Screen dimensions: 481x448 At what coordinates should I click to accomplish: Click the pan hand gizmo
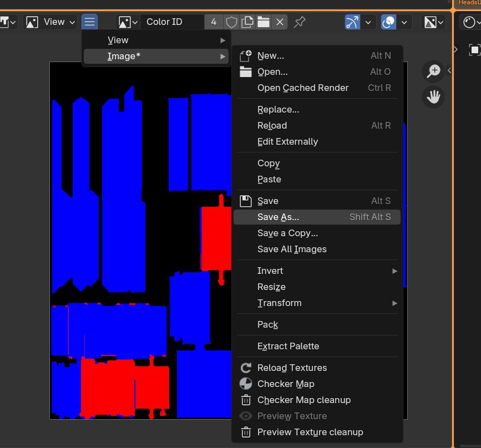click(433, 97)
